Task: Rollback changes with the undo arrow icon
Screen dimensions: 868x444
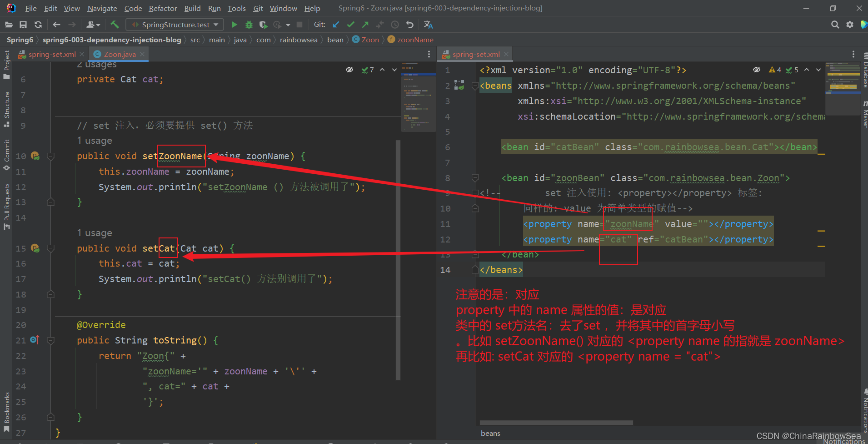Action: tap(410, 25)
